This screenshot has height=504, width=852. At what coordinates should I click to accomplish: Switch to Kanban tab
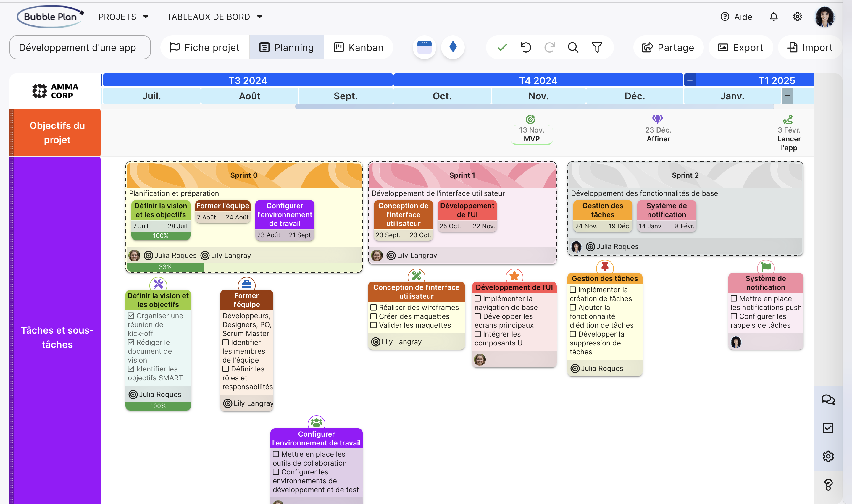tap(359, 47)
